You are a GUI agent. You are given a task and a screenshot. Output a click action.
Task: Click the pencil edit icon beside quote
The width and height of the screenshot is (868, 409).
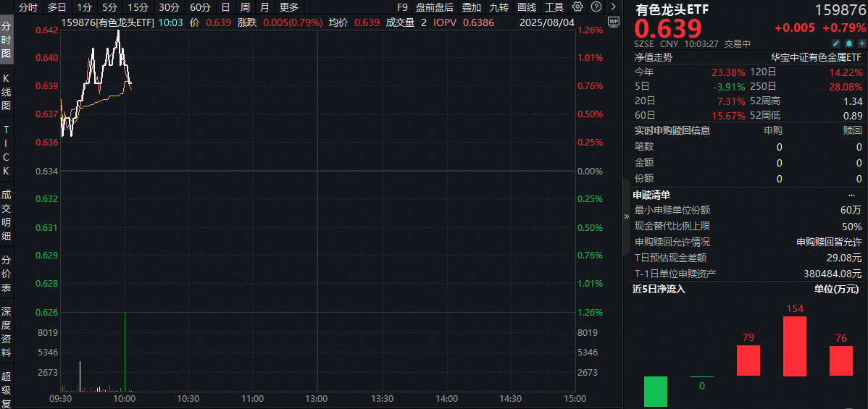tap(835, 43)
